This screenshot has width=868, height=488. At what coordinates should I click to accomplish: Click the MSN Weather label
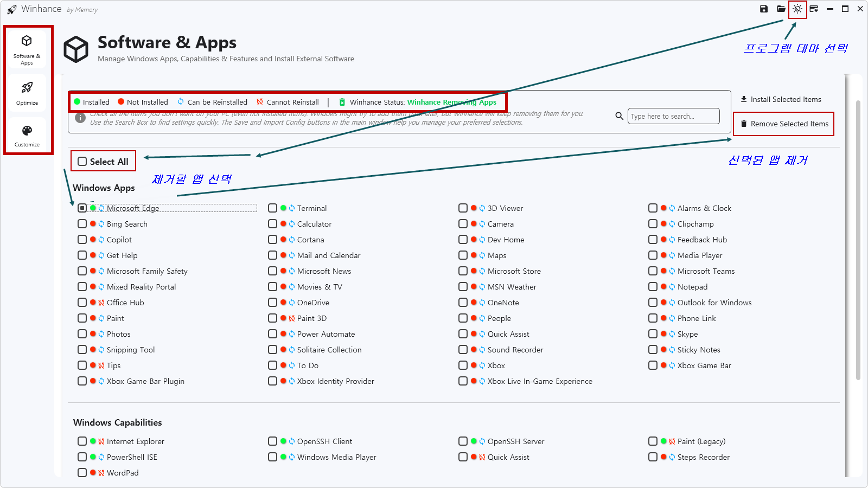512,287
